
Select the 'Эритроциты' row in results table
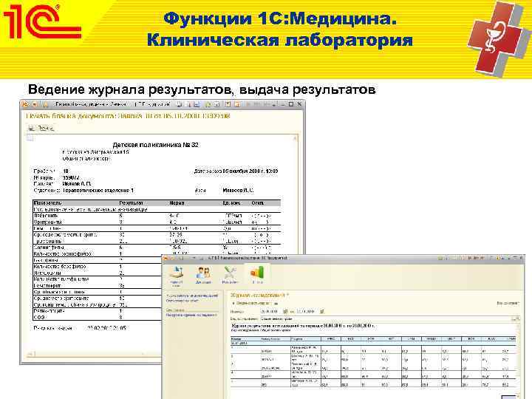click(x=157, y=222)
